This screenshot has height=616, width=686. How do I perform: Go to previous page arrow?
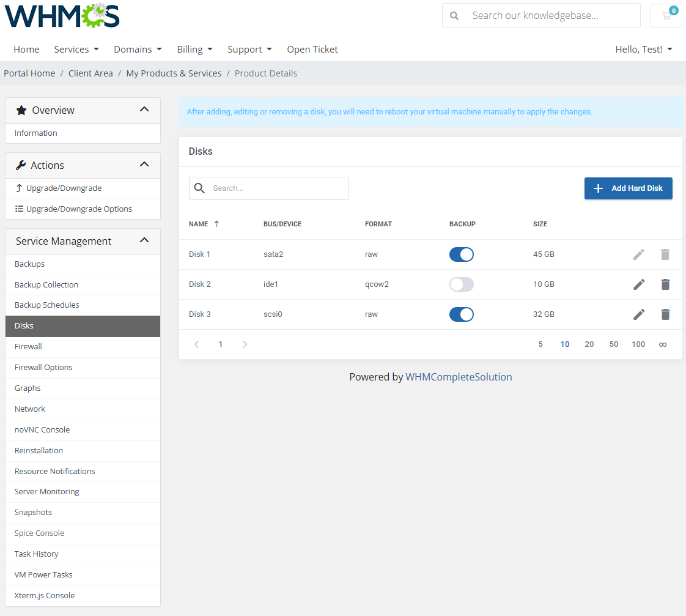click(196, 344)
